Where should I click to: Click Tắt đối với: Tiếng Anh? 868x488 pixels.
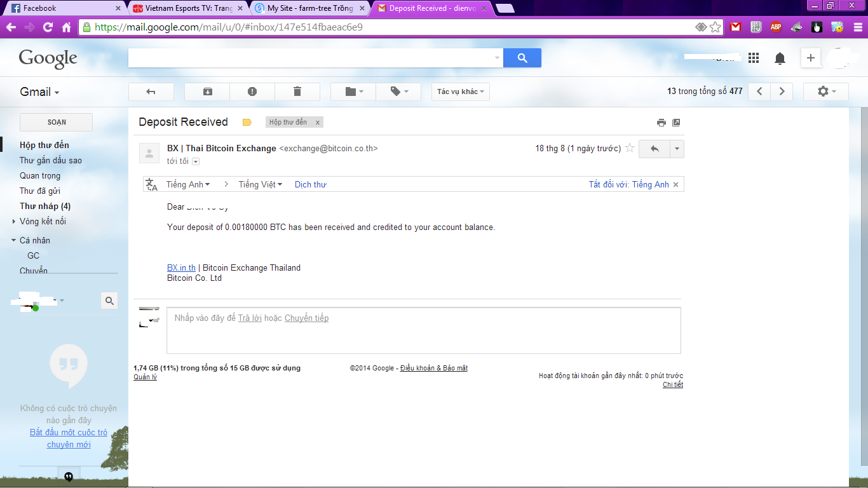[x=629, y=184]
